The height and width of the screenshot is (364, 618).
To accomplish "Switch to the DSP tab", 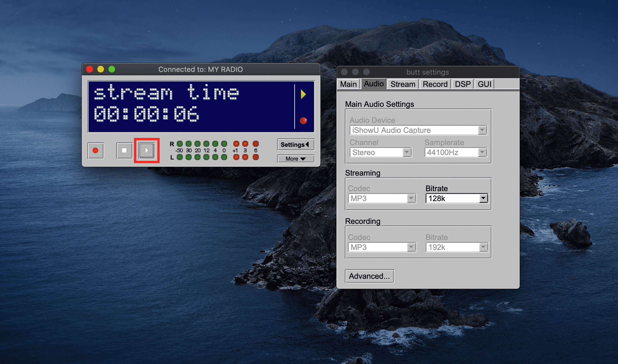I will coord(462,84).
